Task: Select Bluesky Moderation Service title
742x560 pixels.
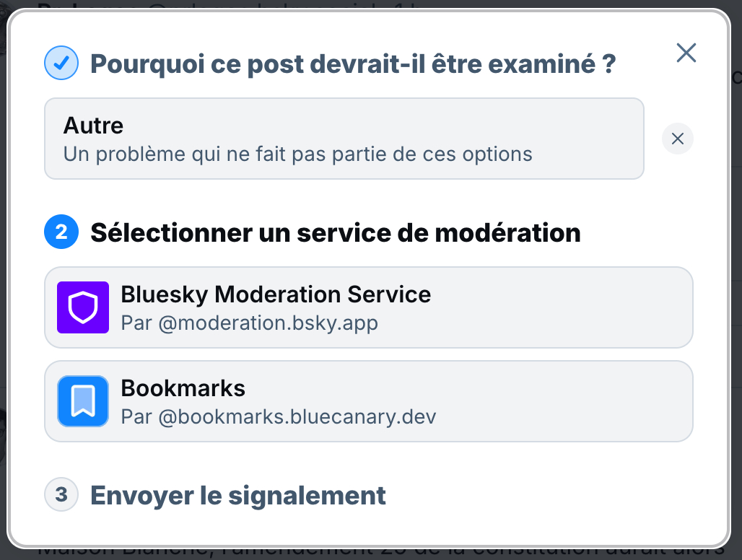Action: (276, 294)
